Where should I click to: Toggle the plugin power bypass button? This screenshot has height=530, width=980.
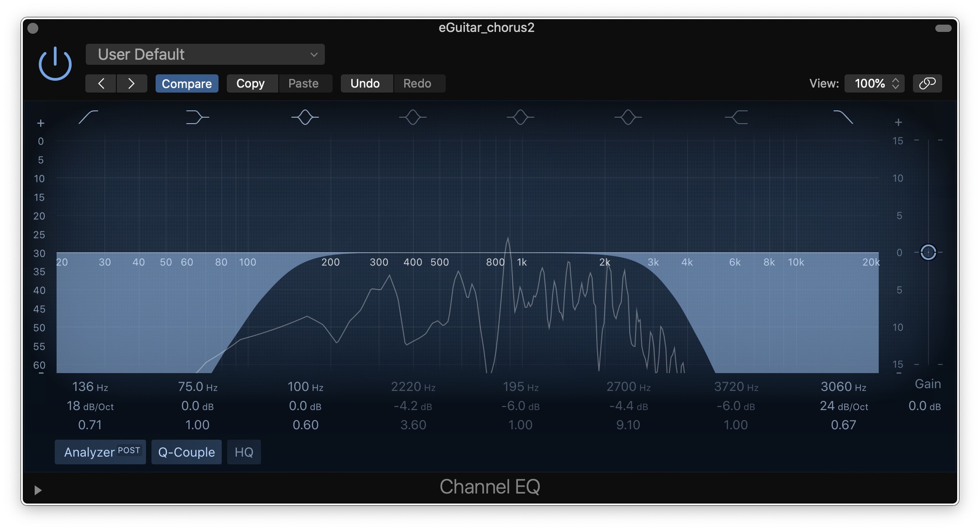coord(55,64)
